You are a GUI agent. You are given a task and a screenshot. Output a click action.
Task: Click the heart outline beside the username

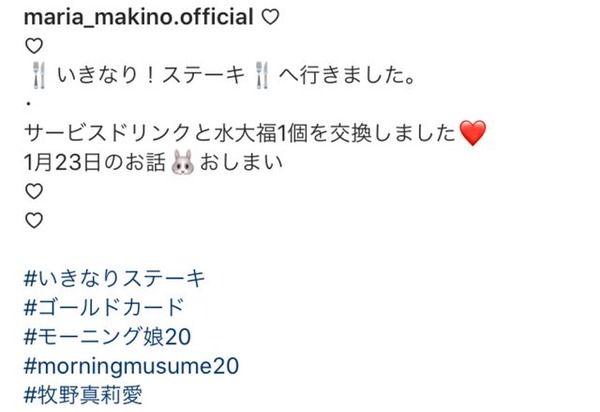coord(270,18)
